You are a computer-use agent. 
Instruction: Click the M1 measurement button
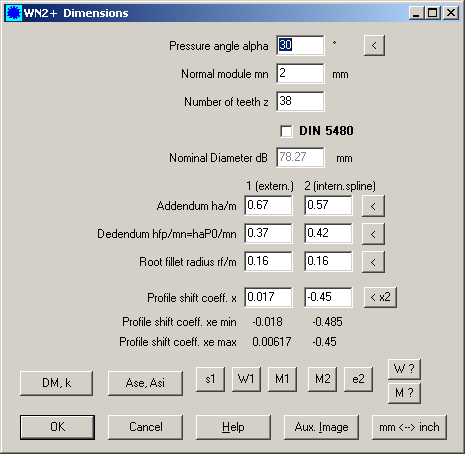(x=282, y=379)
